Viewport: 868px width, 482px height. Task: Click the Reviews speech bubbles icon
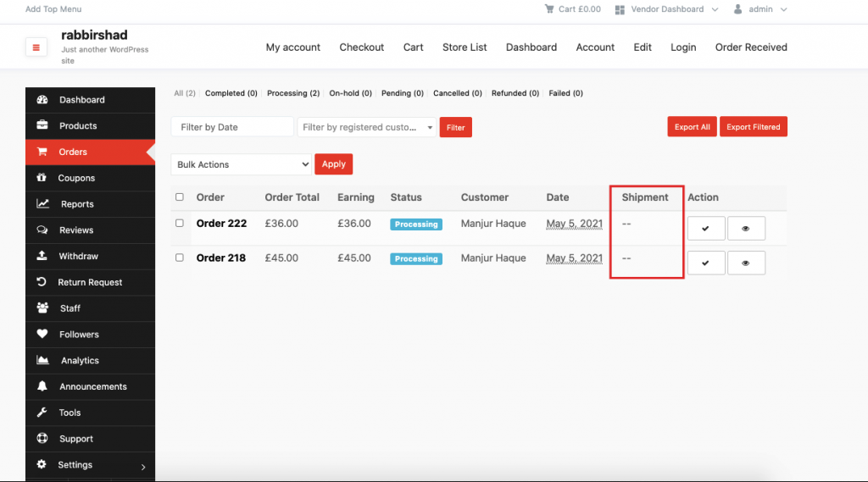click(42, 230)
